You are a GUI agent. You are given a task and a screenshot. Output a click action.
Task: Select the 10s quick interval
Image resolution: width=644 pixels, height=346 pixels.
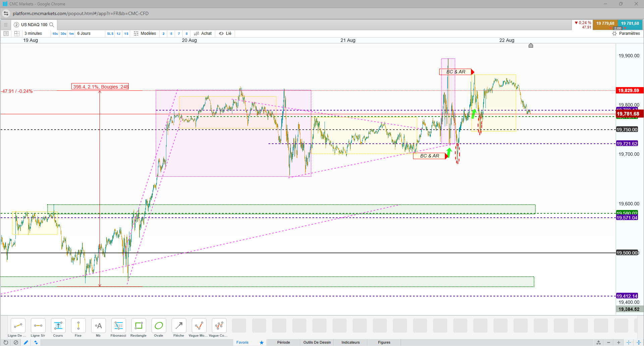point(55,33)
